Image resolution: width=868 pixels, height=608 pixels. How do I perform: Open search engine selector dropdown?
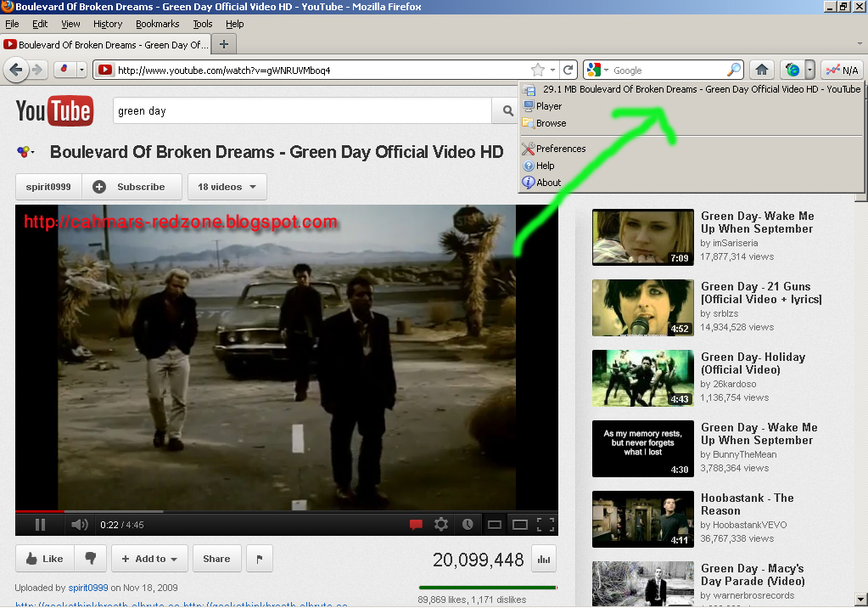(x=607, y=70)
